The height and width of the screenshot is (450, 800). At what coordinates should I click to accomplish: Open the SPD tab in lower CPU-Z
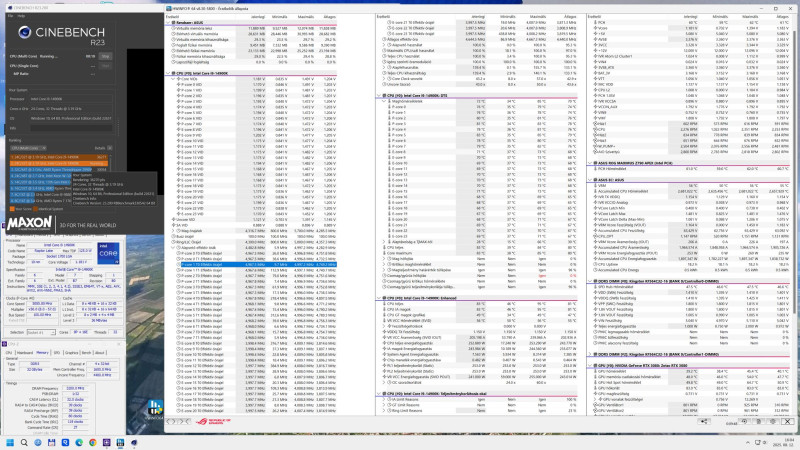57,353
